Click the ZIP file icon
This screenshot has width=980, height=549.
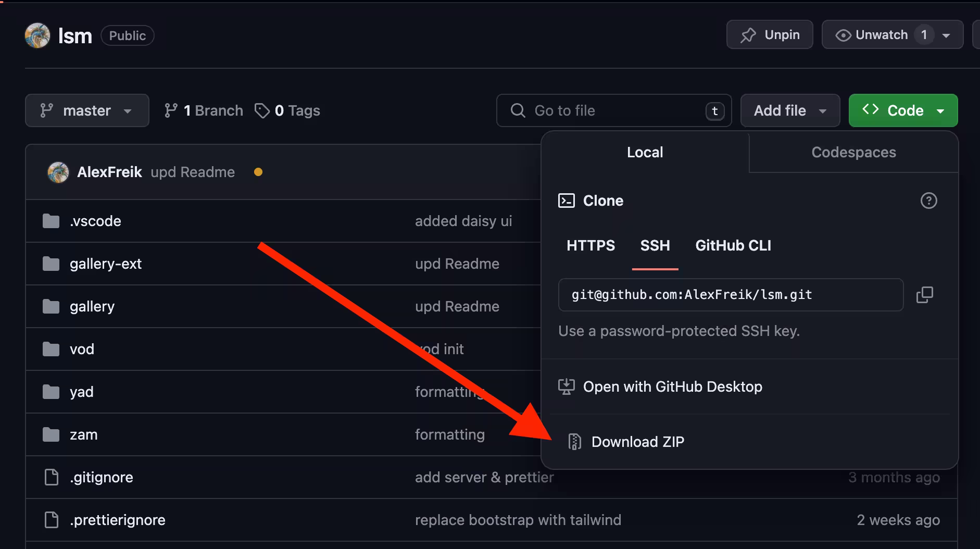pyautogui.click(x=574, y=442)
